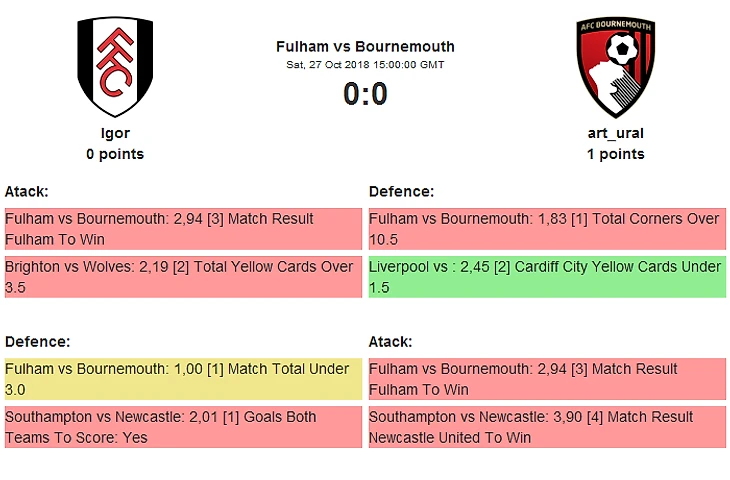The width and height of the screenshot is (730, 480).
Task: Open Southampton vs Newcastle Both Teams Score bet
Action: click(183, 427)
